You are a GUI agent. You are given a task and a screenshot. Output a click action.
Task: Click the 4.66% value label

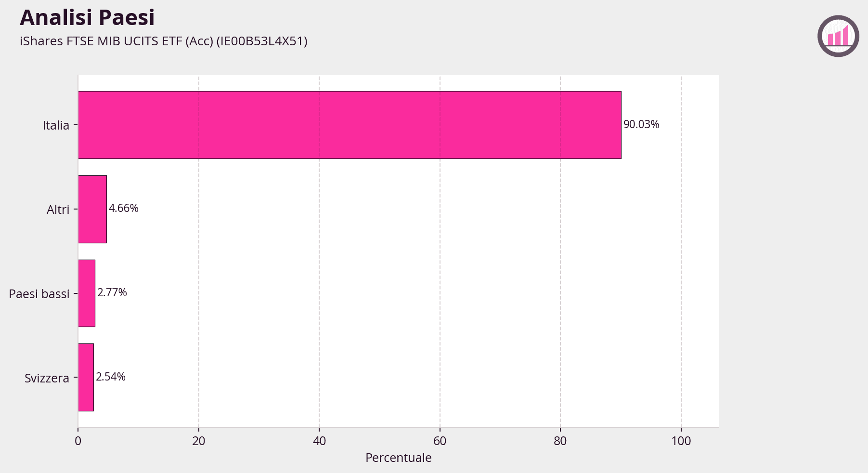124,208
